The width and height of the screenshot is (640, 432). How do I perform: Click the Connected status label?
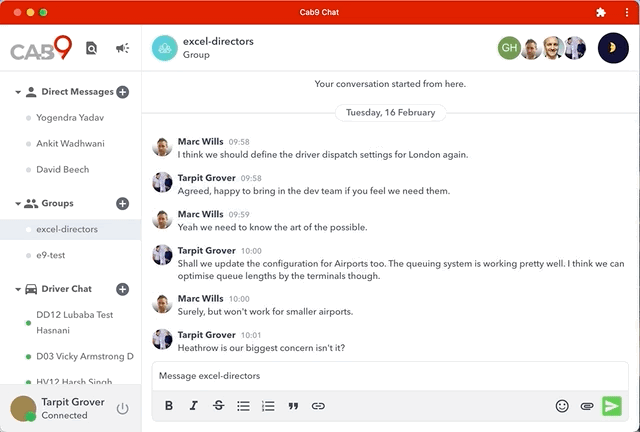pyautogui.click(x=64, y=415)
